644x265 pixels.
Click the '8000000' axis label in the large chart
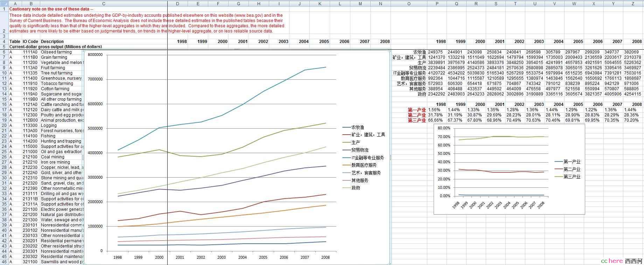95,55
